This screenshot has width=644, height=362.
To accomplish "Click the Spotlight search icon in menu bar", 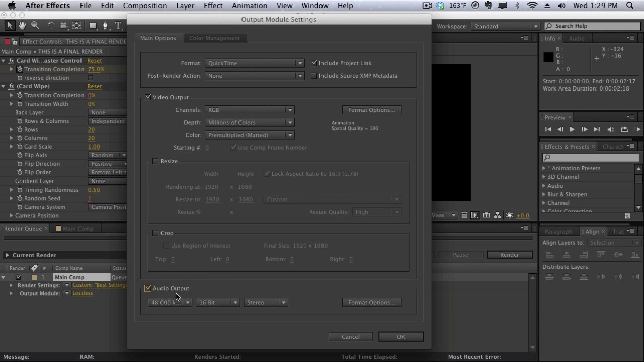I will pyautogui.click(x=630, y=6).
